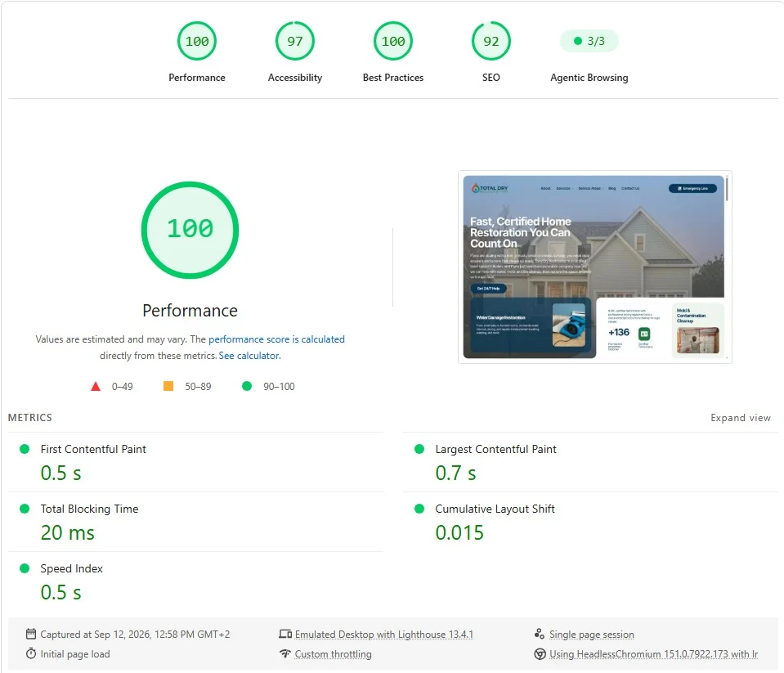Screen dimensions: 784x673
Task: Click the red triangle 0–49 legend icon
Action: click(96, 386)
